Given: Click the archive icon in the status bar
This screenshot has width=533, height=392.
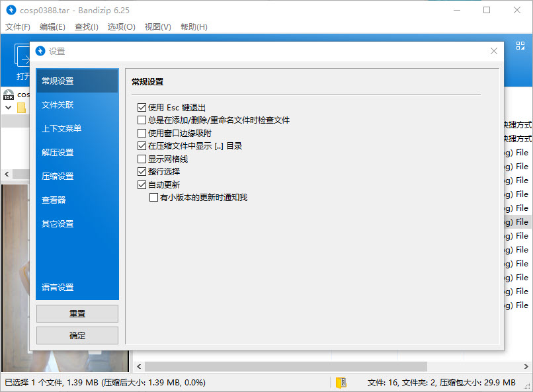Looking at the screenshot, I should [x=341, y=382].
